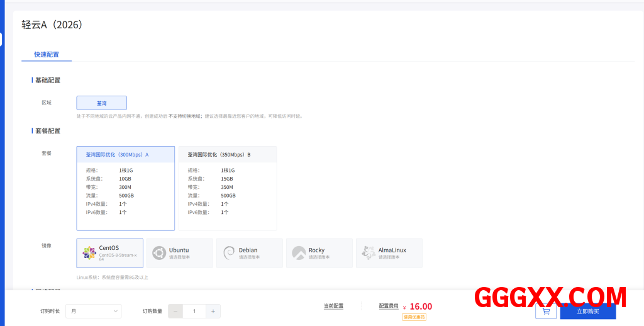Select the Rocky Linux image
This screenshot has width=644, height=326.
[x=319, y=253]
